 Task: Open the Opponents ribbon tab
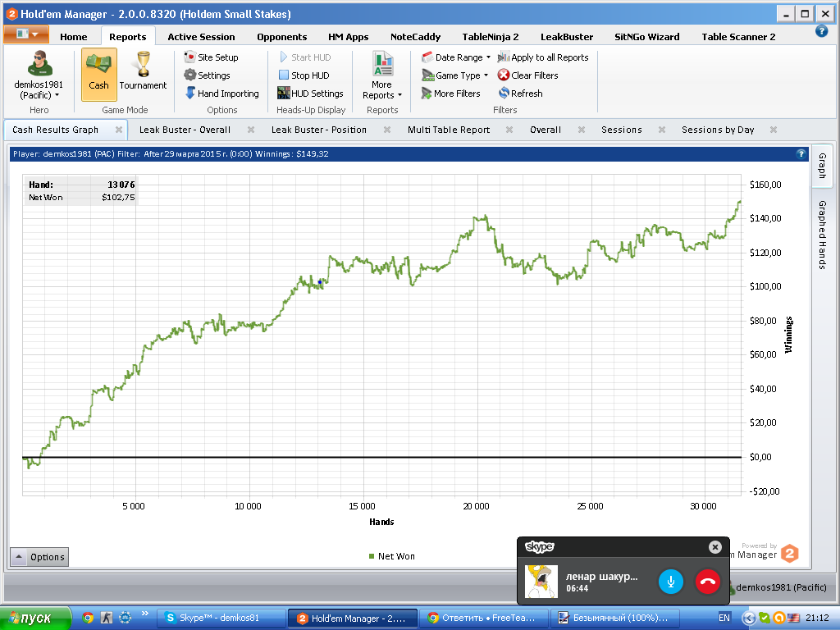click(x=282, y=37)
